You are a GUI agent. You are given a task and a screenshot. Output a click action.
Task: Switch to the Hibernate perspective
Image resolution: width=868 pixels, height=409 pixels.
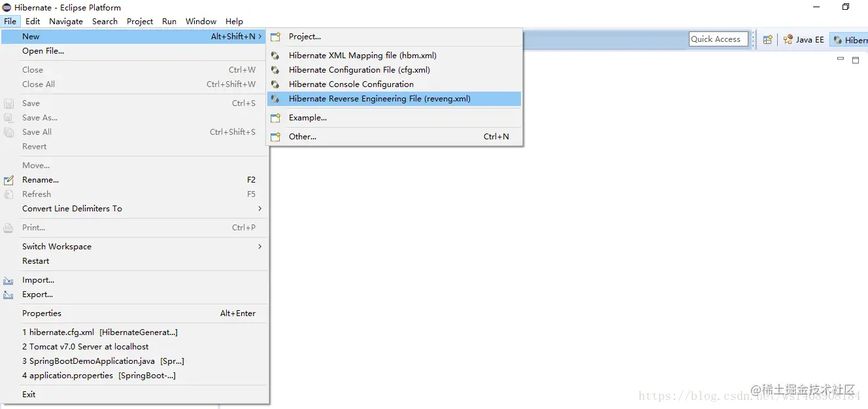(x=849, y=39)
